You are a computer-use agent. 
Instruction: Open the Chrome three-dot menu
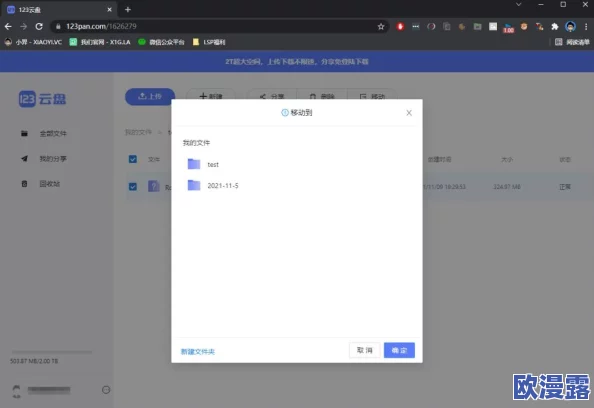pos(586,26)
